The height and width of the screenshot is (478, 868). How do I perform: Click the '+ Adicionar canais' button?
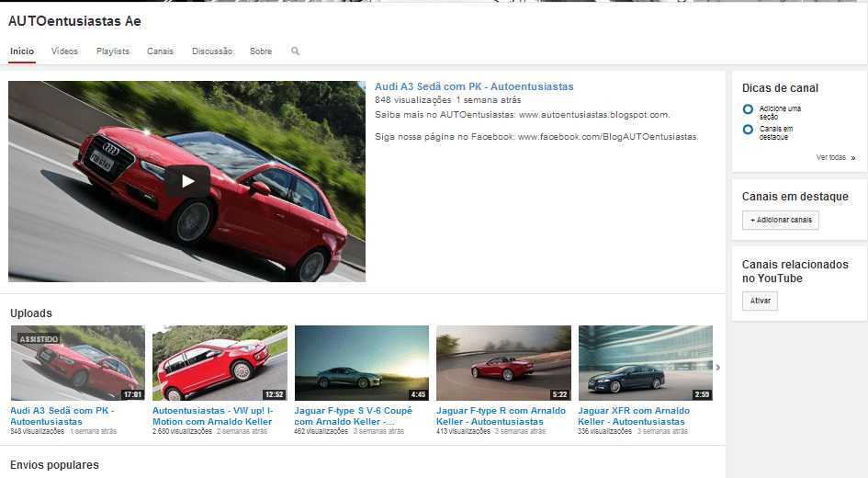point(780,221)
